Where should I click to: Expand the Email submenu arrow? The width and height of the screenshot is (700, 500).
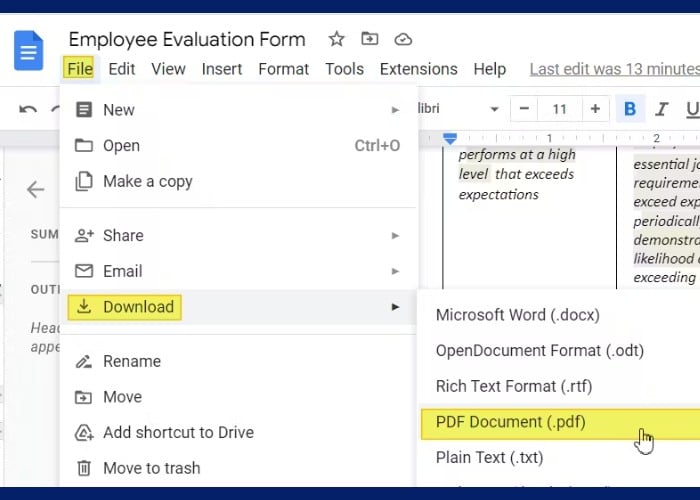[395, 271]
